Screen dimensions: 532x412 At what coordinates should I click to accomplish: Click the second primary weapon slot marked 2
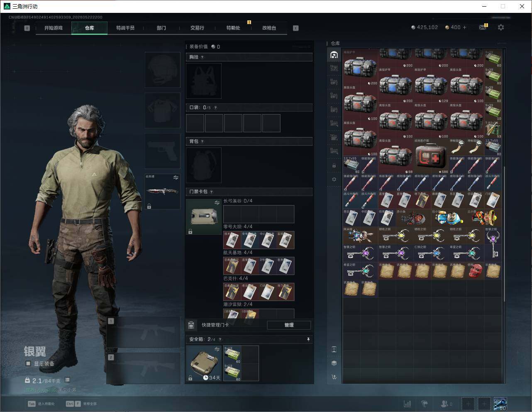tap(144, 368)
